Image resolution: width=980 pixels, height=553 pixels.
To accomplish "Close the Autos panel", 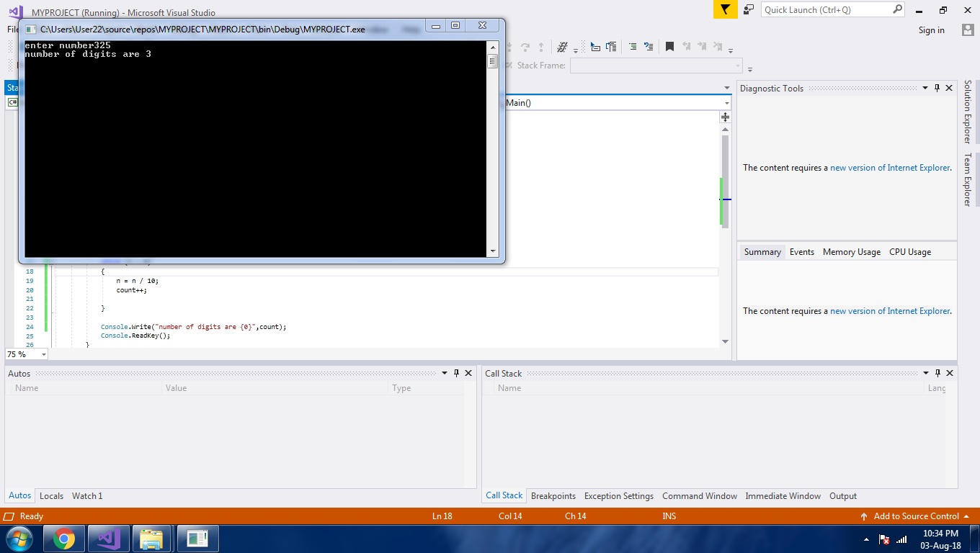I will [x=468, y=373].
